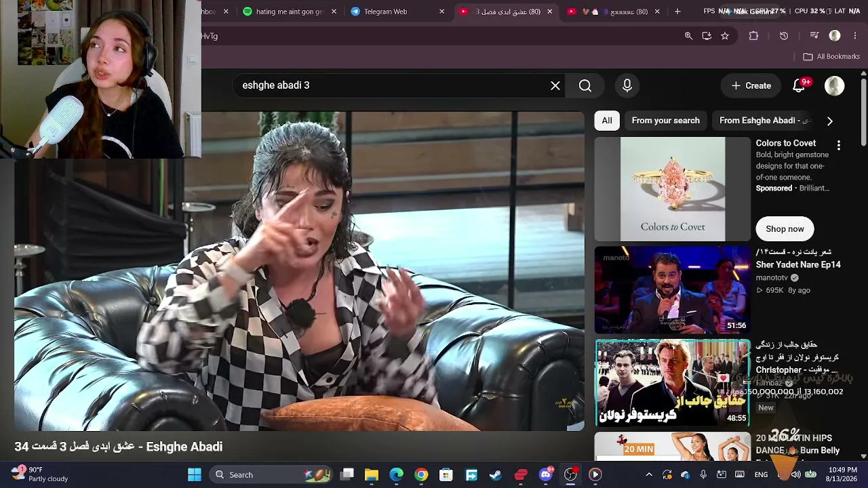Viewport: 868px width, 488px height.
Task: Bookmark this page with the star icon
Action: [x=725, y=36]
